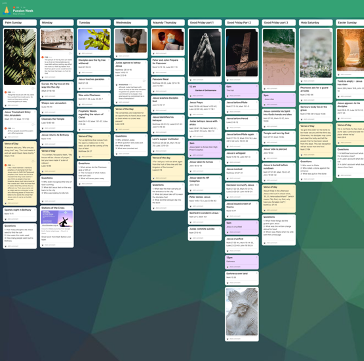
Task: Click the Passion Week praying hands board icon
Action: click(6, 10)
